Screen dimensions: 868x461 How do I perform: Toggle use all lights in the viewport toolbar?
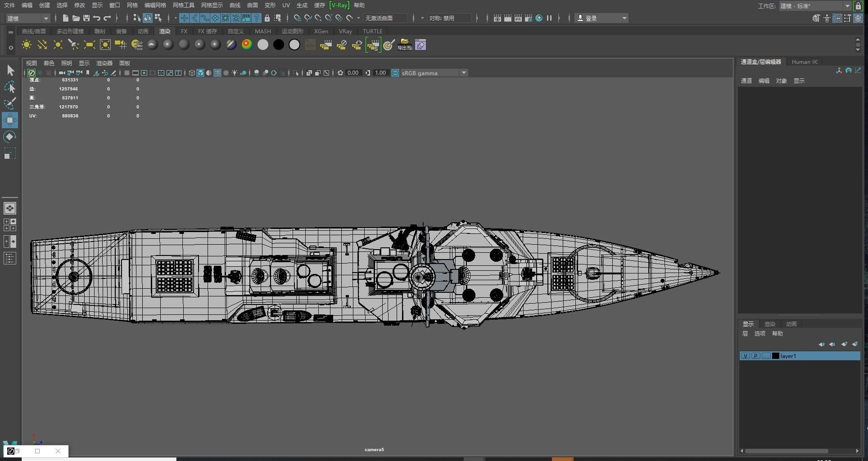coord(235,73)
